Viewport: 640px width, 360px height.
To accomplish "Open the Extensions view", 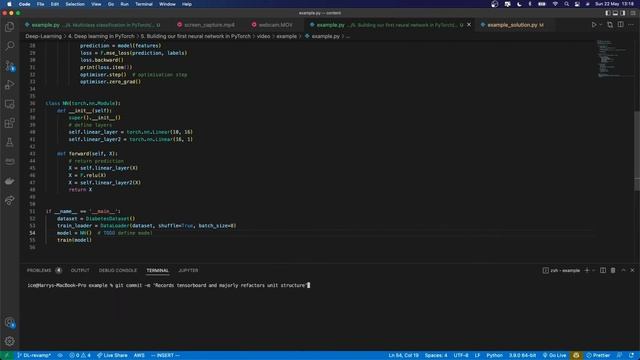I will click(9, 123).
